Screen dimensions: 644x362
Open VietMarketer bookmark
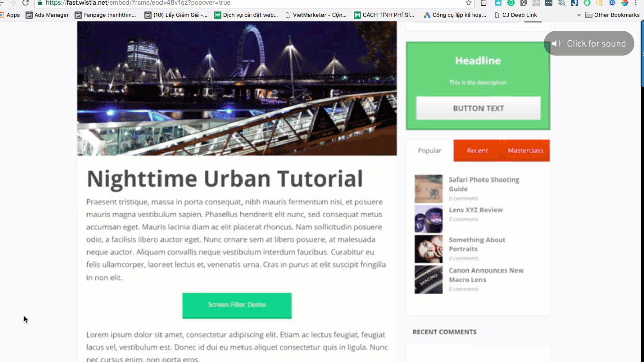pos(315,15)
